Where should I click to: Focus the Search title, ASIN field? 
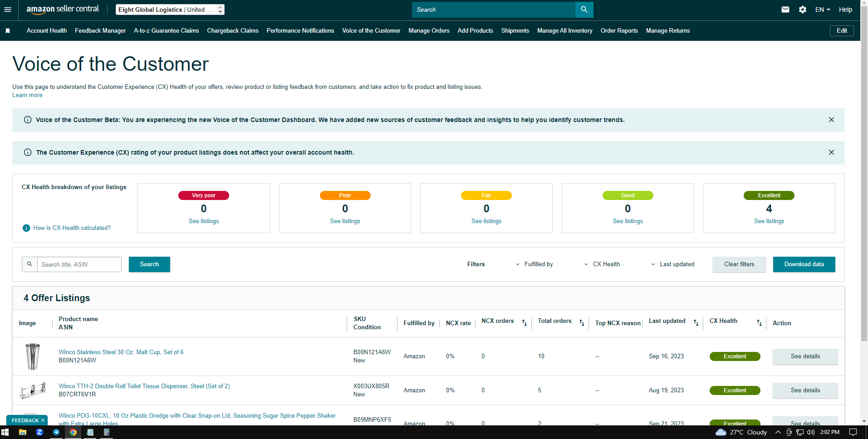tap(79, 264)
